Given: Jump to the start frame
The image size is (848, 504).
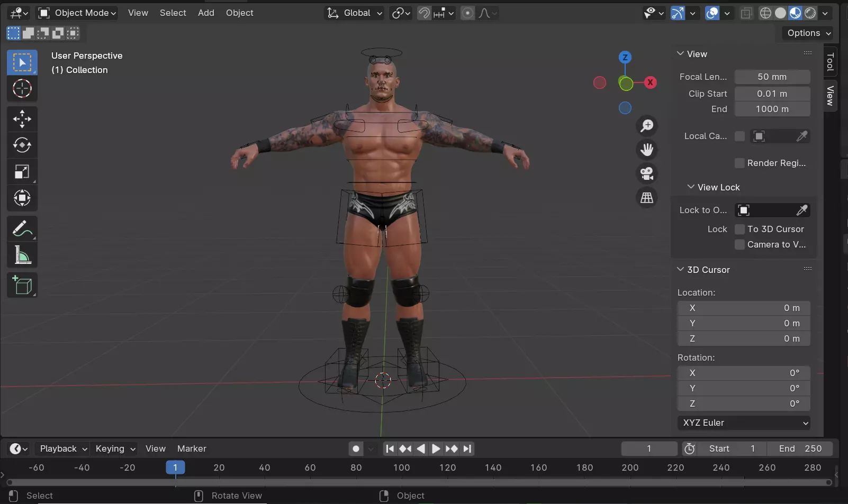Looking at the screenshot, I should click(390, 448).
